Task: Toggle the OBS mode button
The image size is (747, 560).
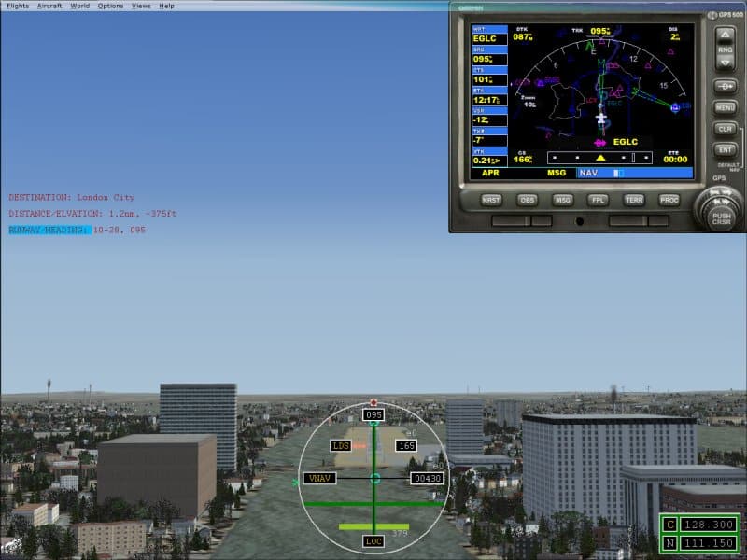Action: [x=527, y=200]
